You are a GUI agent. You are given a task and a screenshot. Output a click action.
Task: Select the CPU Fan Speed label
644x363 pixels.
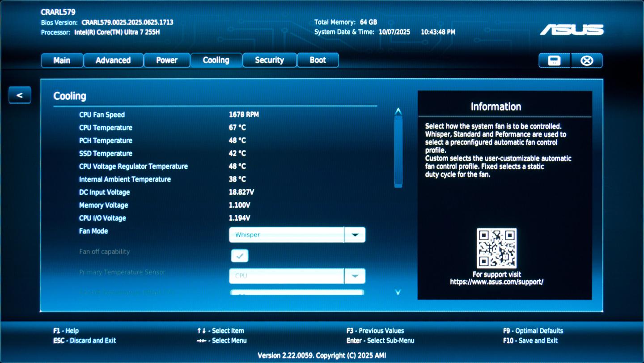point(102,115)
